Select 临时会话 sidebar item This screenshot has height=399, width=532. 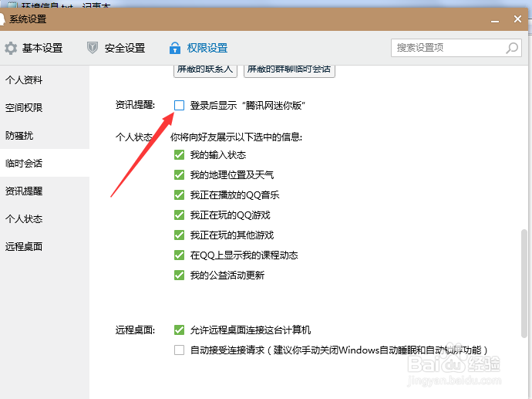pyautogui.click(x=45, y=164)
